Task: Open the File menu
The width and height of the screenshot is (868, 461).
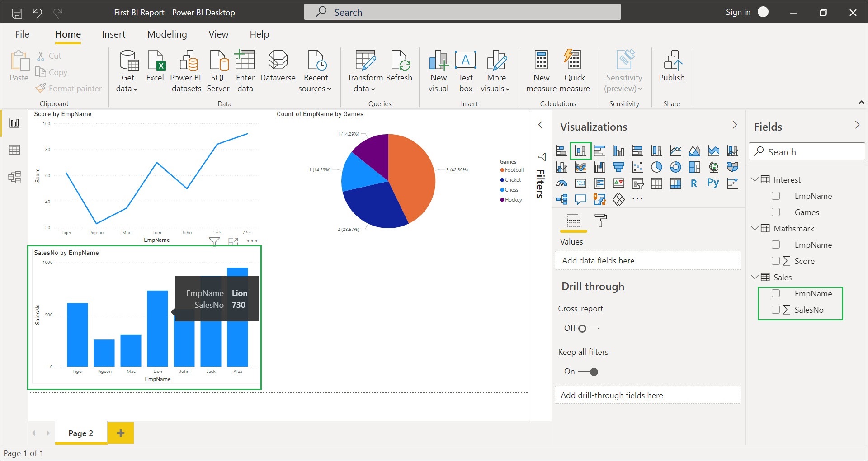Action: coord(22,34)
